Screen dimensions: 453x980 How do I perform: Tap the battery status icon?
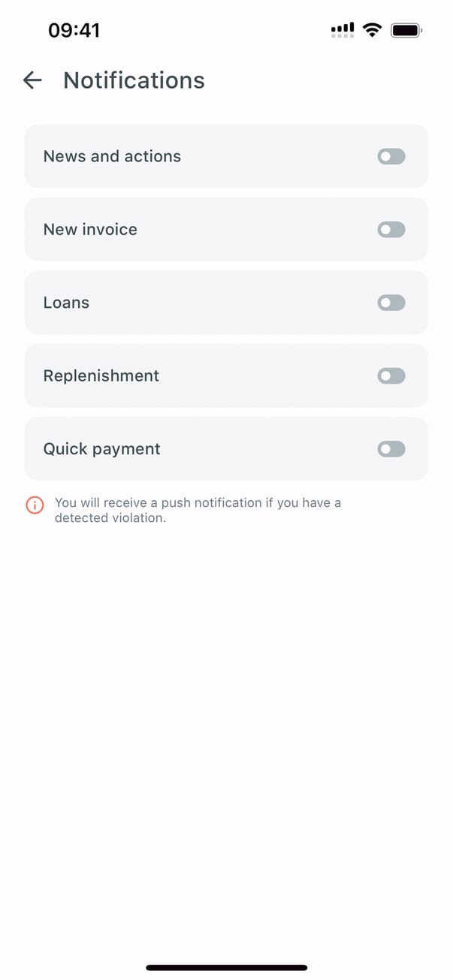tap(406, 30)
